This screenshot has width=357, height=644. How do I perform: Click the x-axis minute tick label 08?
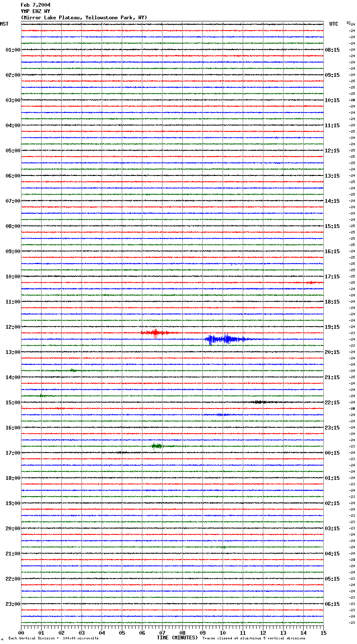[182, 633]
